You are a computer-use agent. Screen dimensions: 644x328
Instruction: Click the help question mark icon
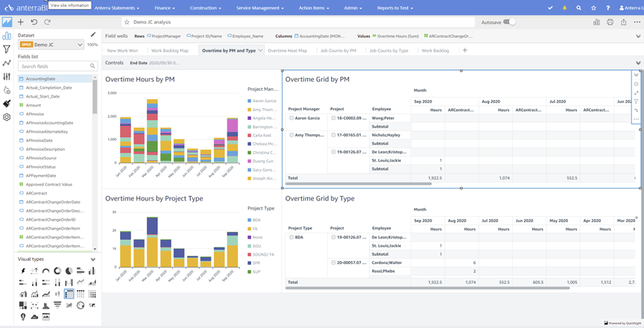pyautogui.click(x=608, y=7)
